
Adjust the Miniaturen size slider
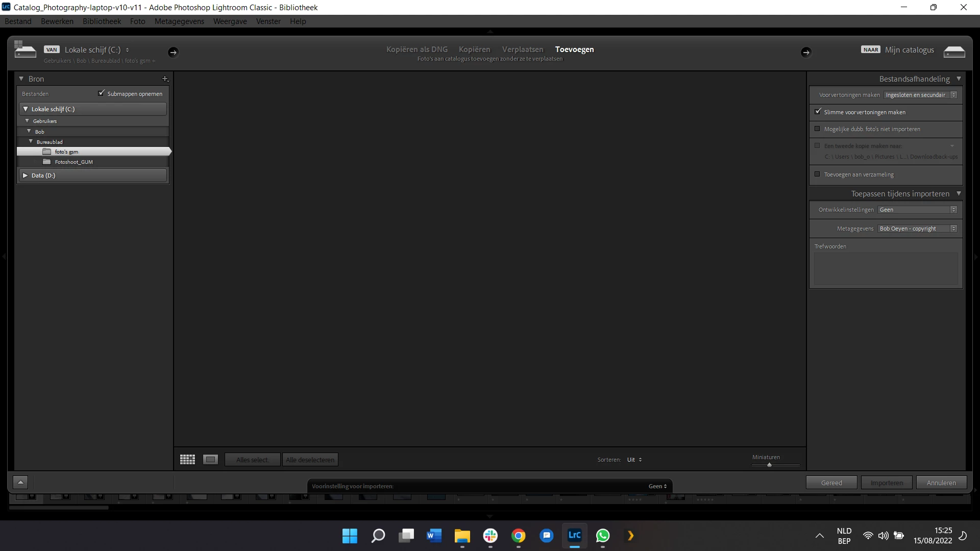tap(769, 465)
